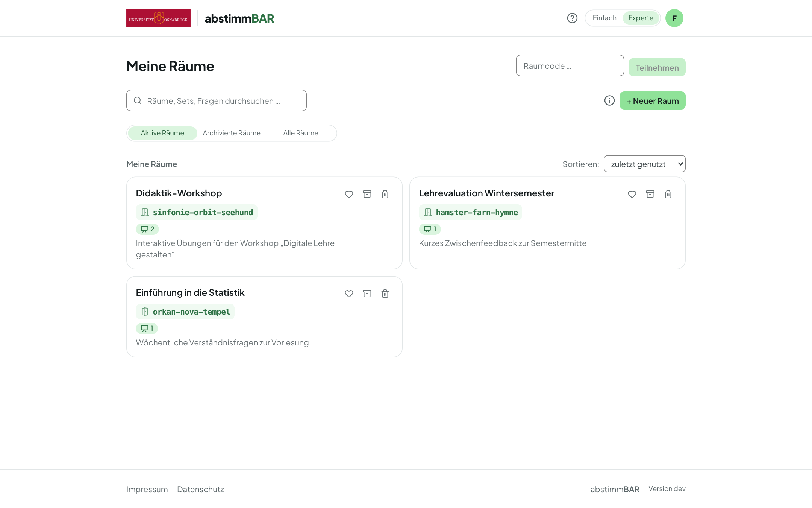Click room code sinfonie-orbit-seehund
812x508 pixels.
pyautogui.click(x=203, y=213)
